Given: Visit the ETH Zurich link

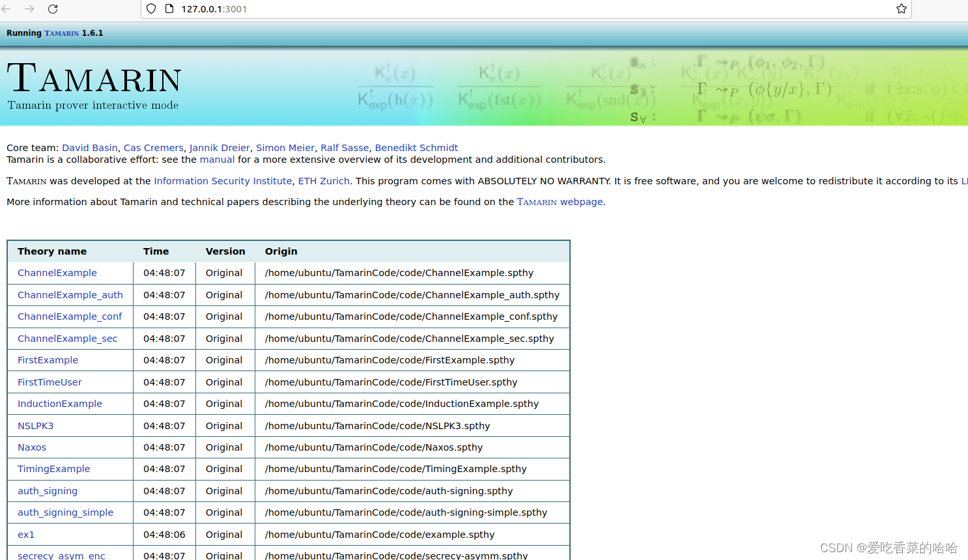Looking at the screenshot, I should [324, 181].
